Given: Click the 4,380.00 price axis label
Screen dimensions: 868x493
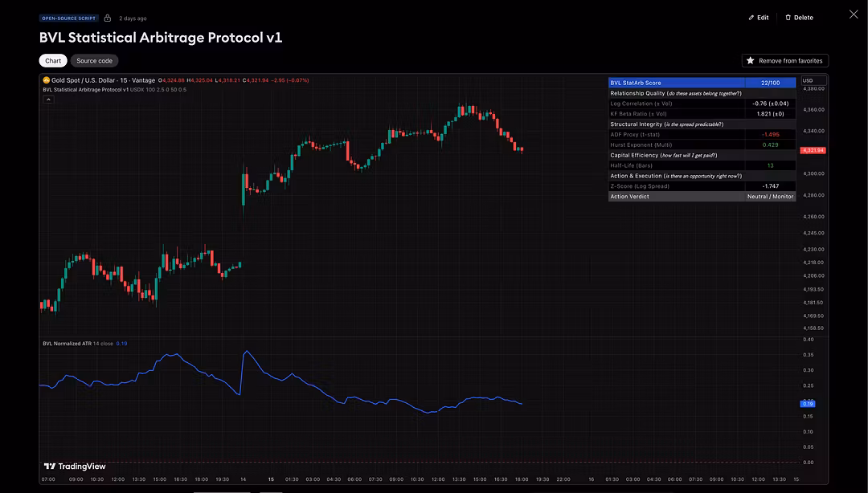Looking at the screenshot, I should (813, 88).
